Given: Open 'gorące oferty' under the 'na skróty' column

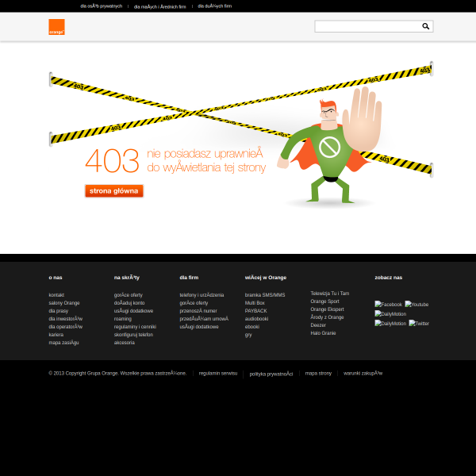Looking at the screenshot, I should [128, 295].
